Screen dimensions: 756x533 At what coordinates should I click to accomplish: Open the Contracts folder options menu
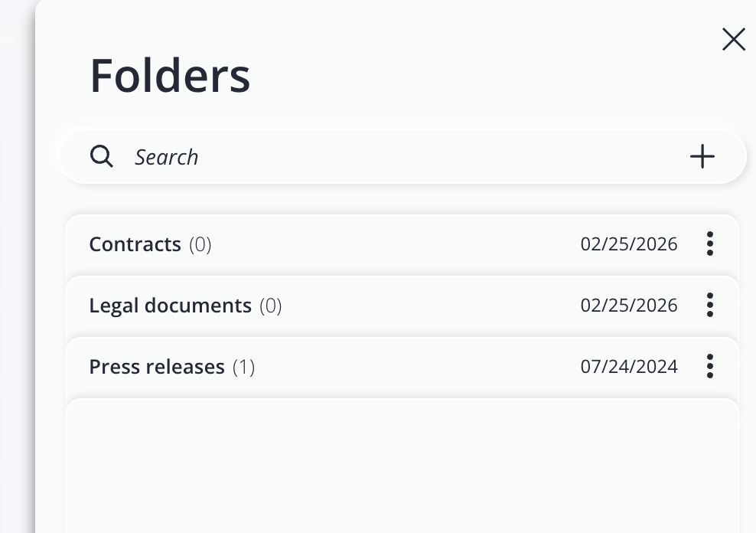click(710, 244)
